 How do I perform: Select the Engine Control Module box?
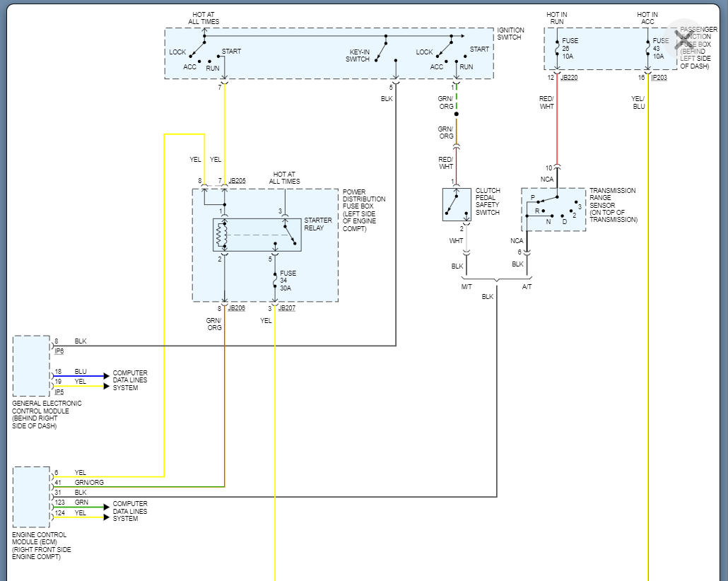[31, 497]
